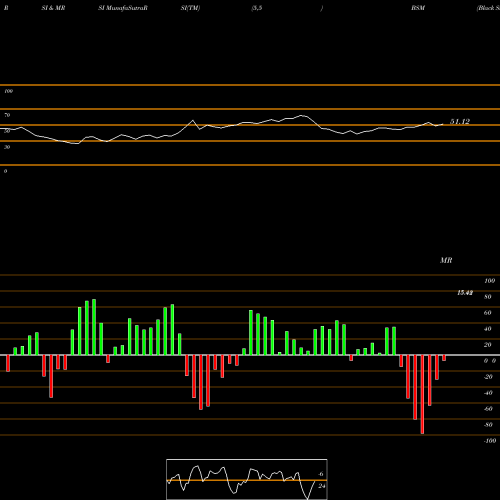This screenshot has width=500, height=500.
Task: Click the 30 level label on RSI axis
Action: [x=7, y=147]
